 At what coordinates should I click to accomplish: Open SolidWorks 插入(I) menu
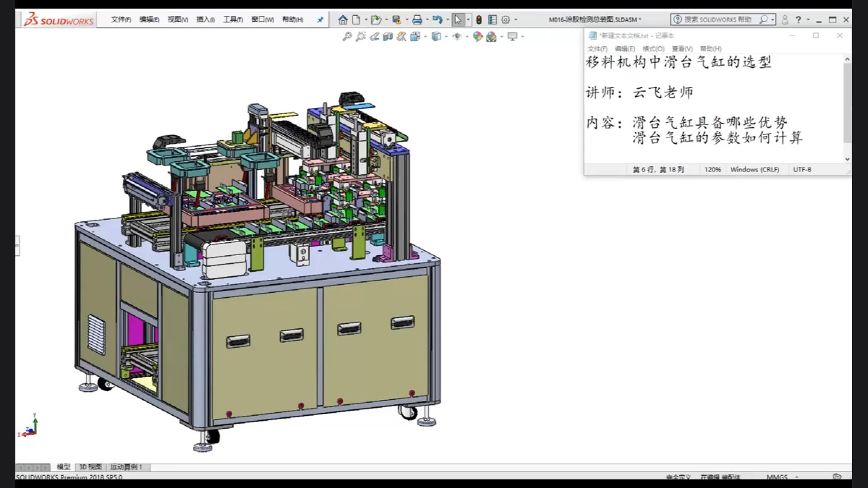coord(205,19)
